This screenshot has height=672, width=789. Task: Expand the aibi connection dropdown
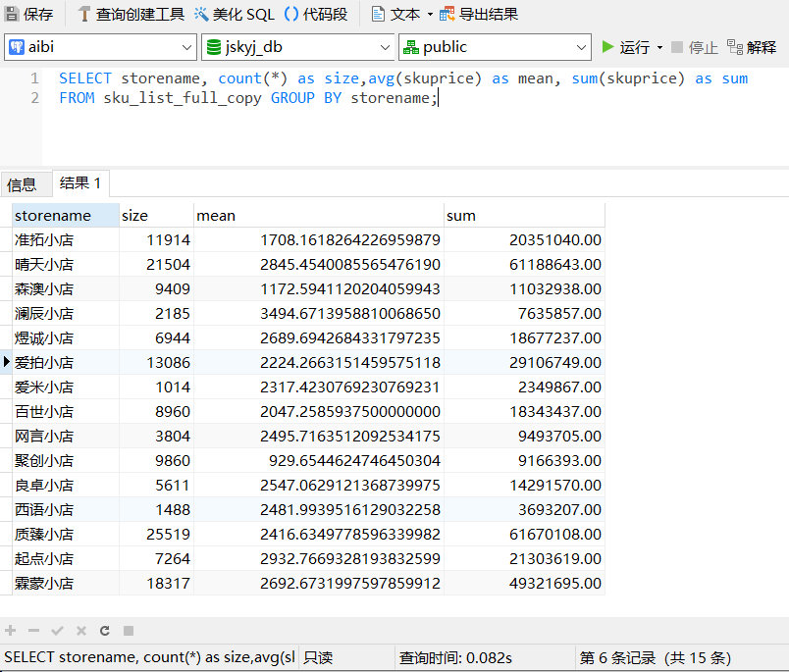[x=187, y=47]
